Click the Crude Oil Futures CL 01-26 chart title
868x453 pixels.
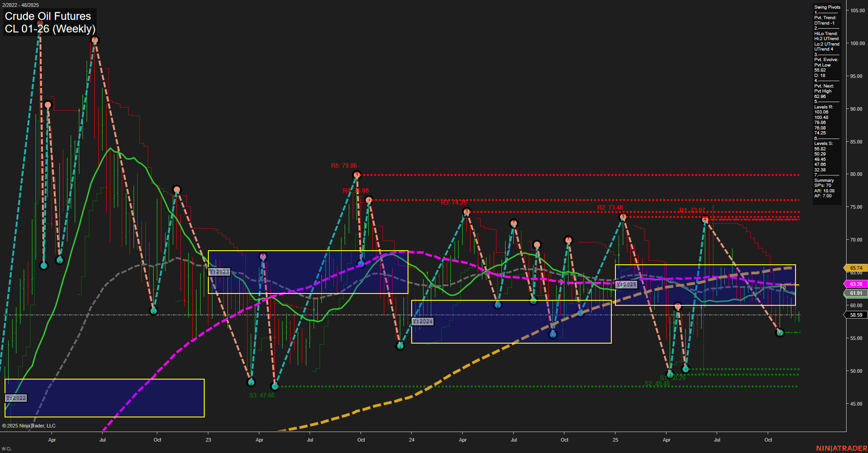tap(47, 22)
